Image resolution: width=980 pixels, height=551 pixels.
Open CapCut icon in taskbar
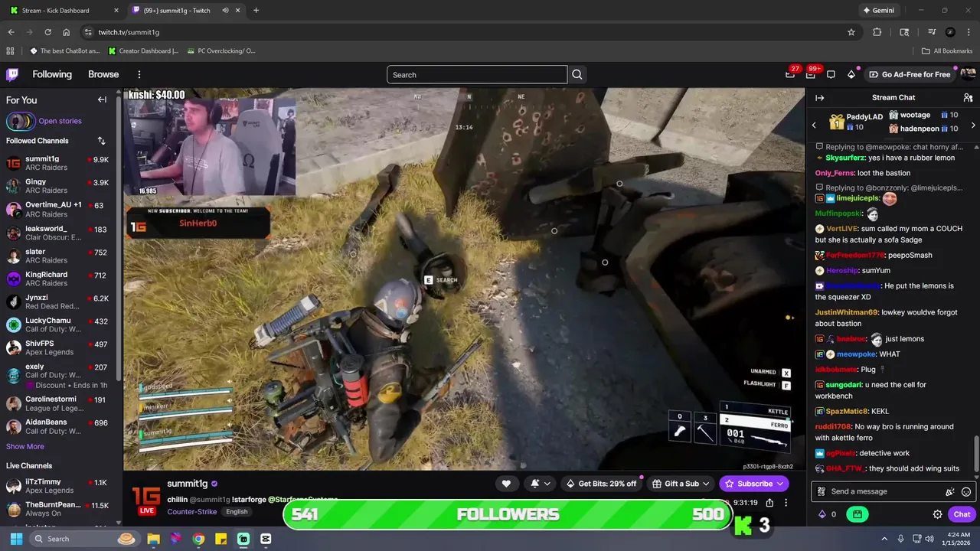coord(266,539)
